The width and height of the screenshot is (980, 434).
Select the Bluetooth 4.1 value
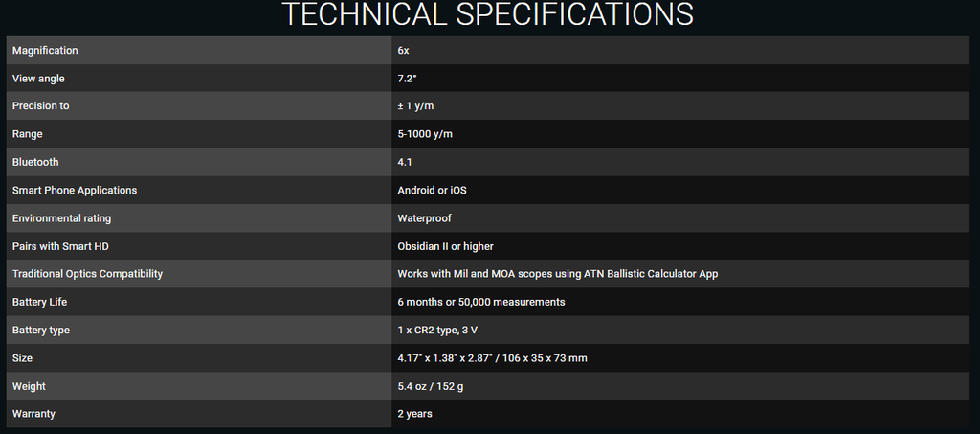405,162
